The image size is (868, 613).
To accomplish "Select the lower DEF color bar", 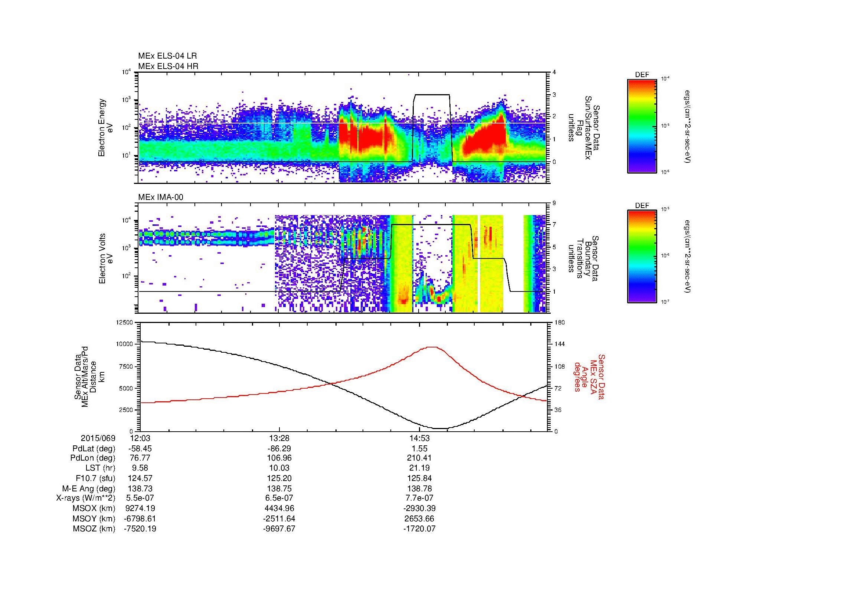I will [642, 257].
